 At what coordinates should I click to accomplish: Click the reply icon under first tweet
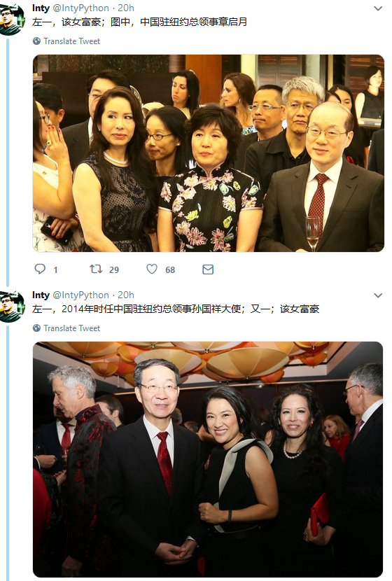tap(40, 269)
